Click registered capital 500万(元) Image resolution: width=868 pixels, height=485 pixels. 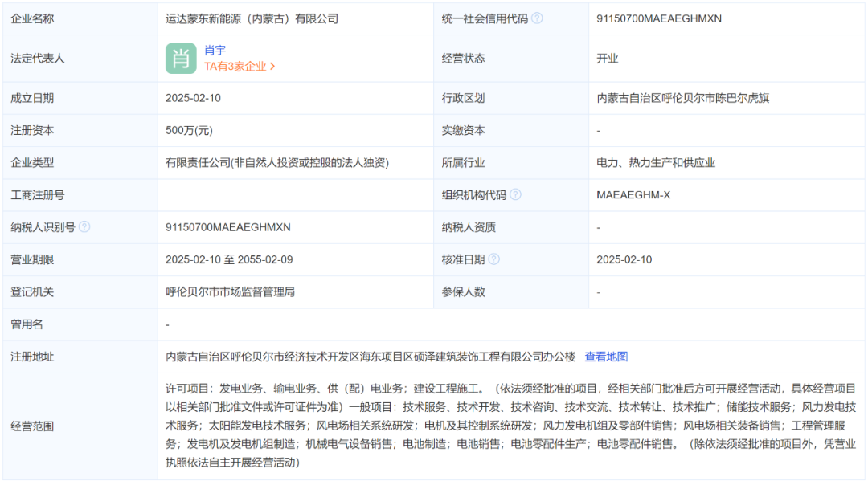coord(189,131)
